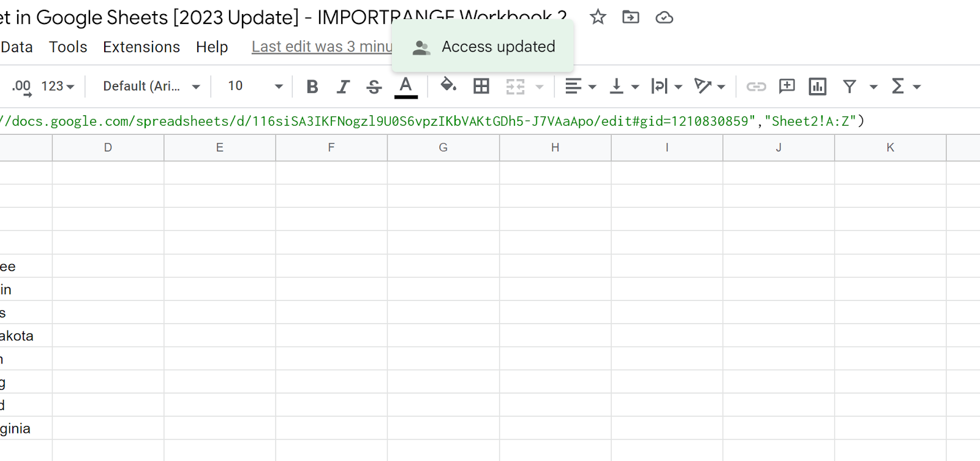Screen dimensions: 980x461
Task: Select column D header
Action: [108, 147]
